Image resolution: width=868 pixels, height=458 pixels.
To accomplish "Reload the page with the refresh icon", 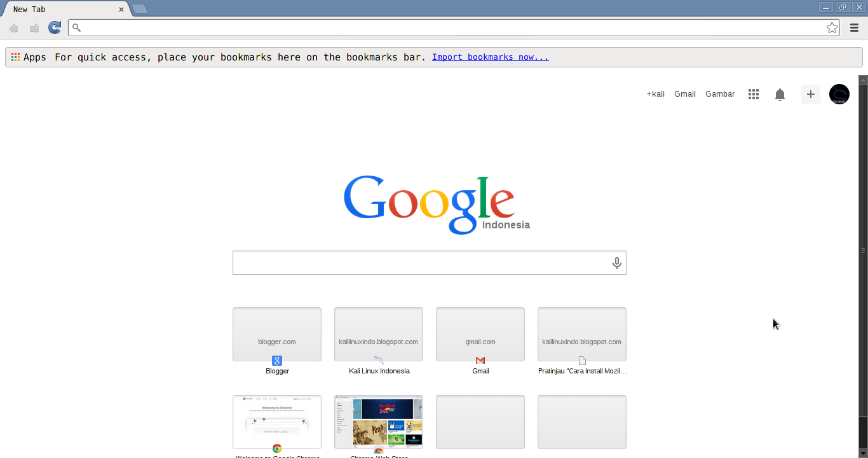I will pos(55,27).
